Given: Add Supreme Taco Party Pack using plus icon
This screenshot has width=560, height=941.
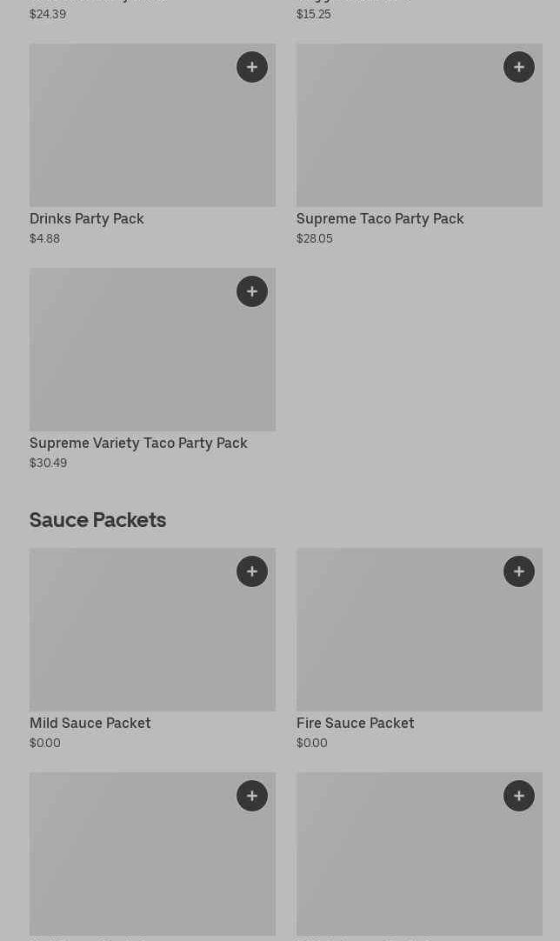Looking at the screenshot, I should coord(519,67).
